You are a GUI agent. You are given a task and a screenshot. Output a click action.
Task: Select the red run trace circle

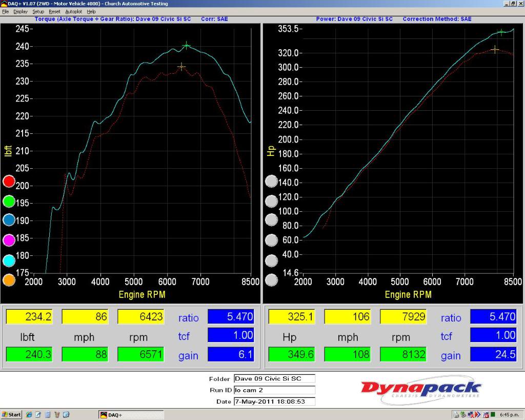coord(8,181)
